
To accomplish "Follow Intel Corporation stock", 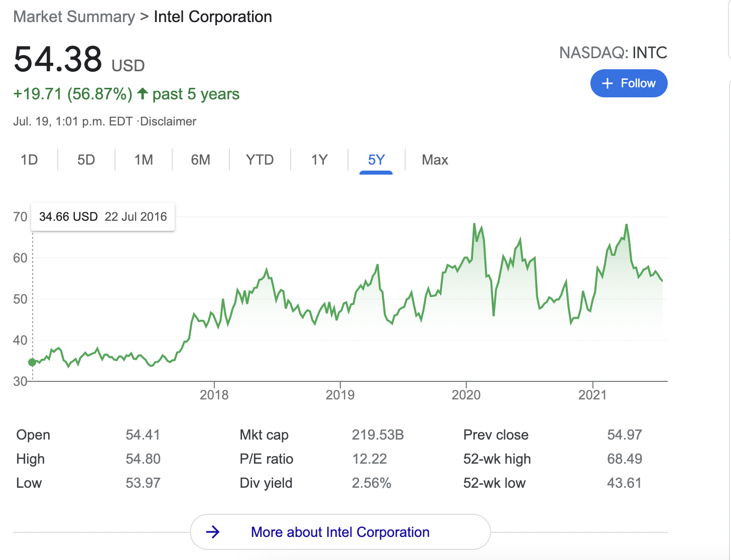I will pyautogui.click(x=629, y=83).
